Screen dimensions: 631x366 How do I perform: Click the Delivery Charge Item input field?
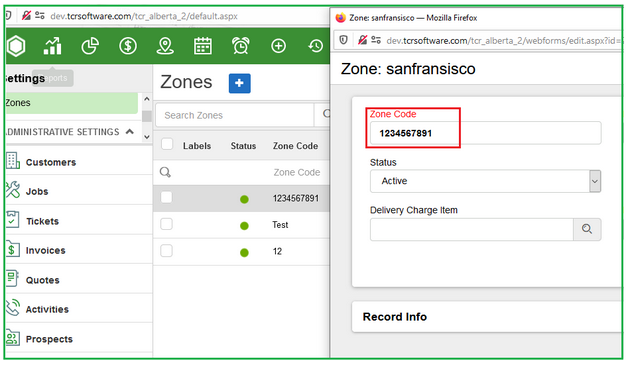coord(472,230)
